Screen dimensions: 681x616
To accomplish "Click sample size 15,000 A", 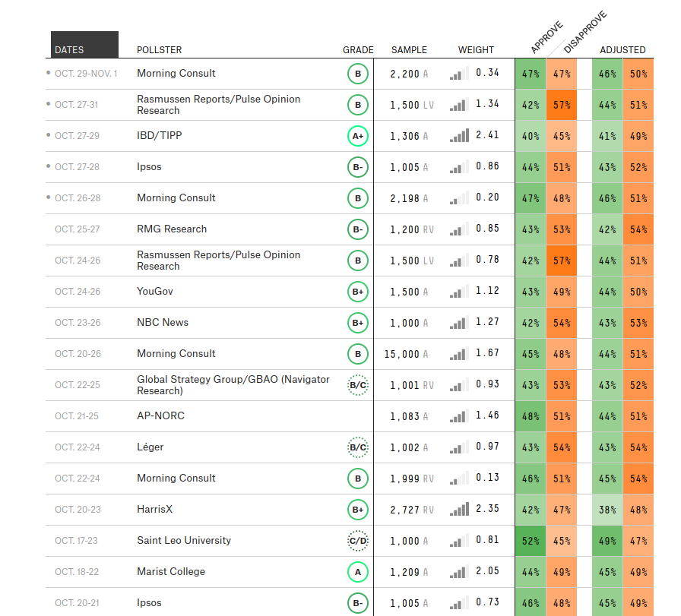I will pyautogui.click(x=406, y=354).
